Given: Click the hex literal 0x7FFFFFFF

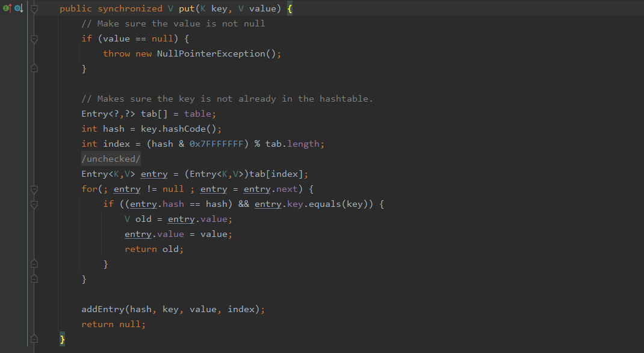Looking at the screenshot, I should click(217, 144).
